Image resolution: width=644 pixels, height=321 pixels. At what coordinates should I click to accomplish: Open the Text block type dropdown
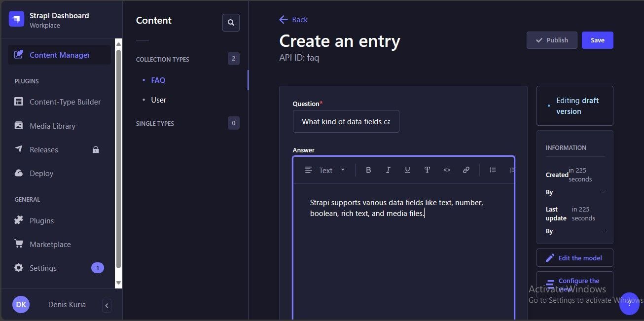pos(324,170)
